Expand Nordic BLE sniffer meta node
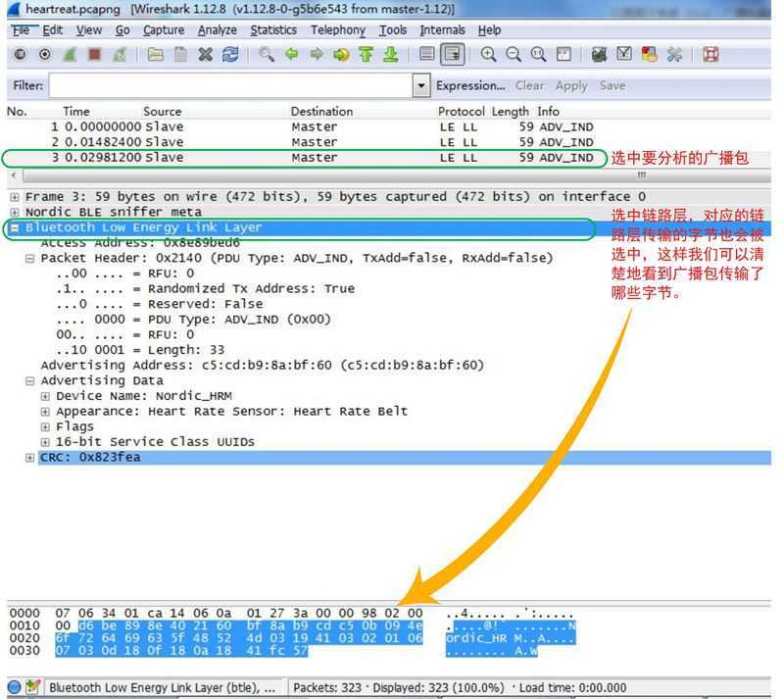This screenshot has width=784, height=699. point(15,212)
